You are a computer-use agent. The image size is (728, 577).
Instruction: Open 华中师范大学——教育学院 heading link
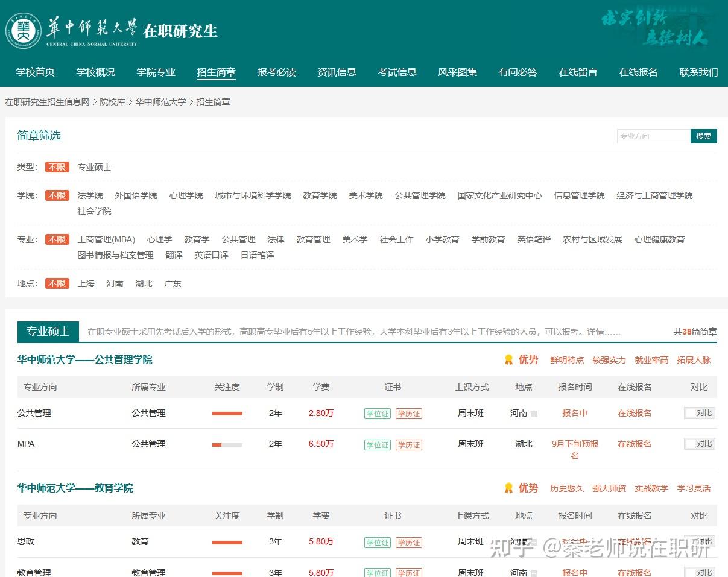75,488
